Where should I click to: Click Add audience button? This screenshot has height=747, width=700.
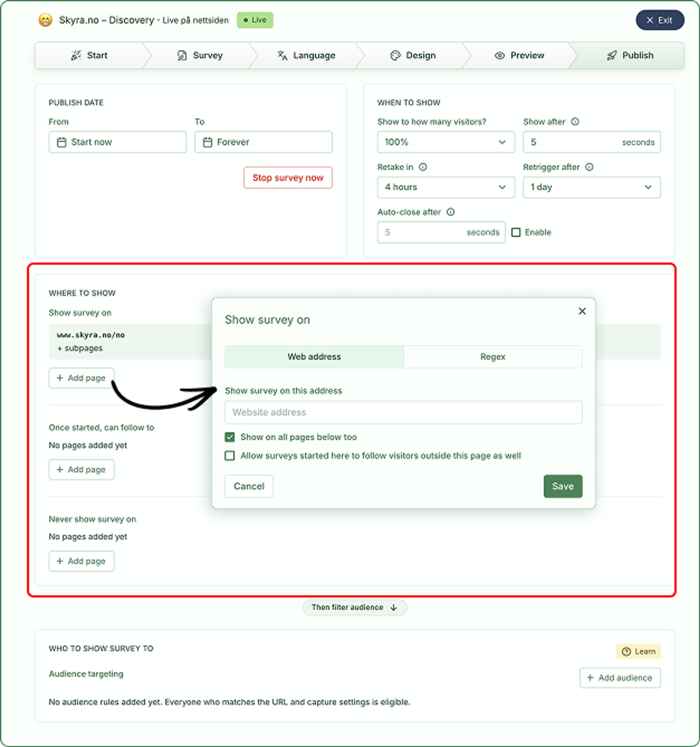click(620, 678)
